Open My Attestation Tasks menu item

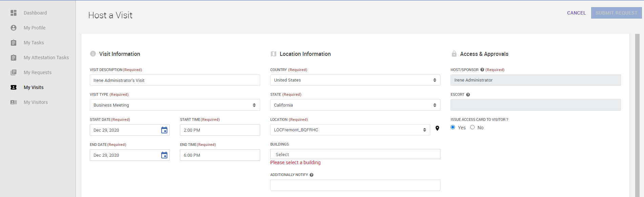pyautogui.click(x=46, y=58)
